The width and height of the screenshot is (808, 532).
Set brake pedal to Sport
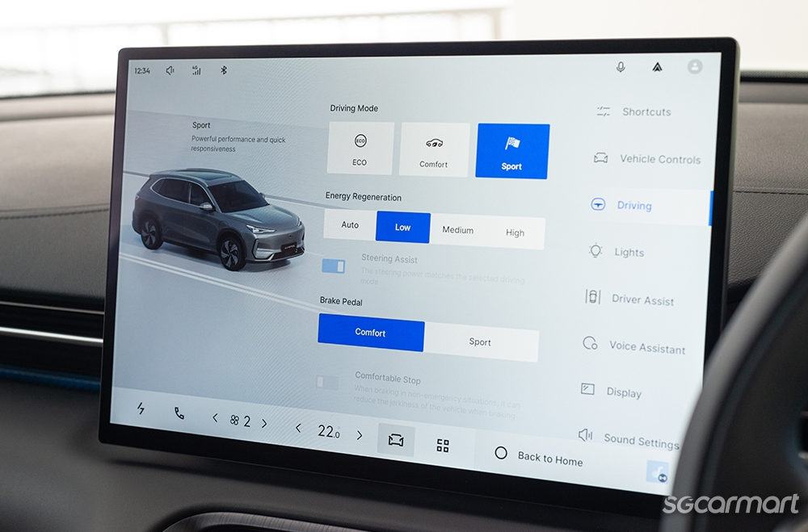482,342
